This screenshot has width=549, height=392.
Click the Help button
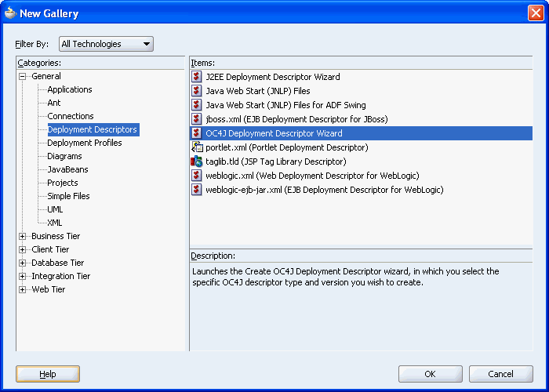click(x=48, y=374)
